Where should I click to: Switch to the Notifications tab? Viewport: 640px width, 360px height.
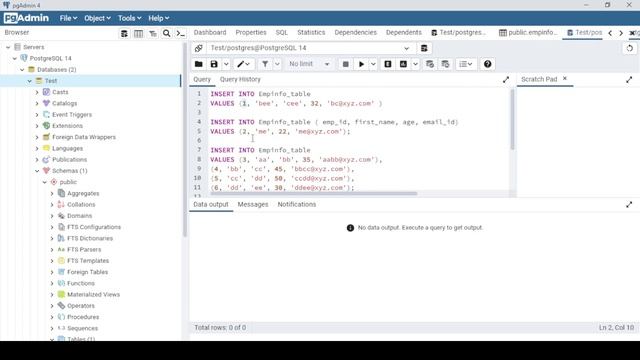click(297, 204)
